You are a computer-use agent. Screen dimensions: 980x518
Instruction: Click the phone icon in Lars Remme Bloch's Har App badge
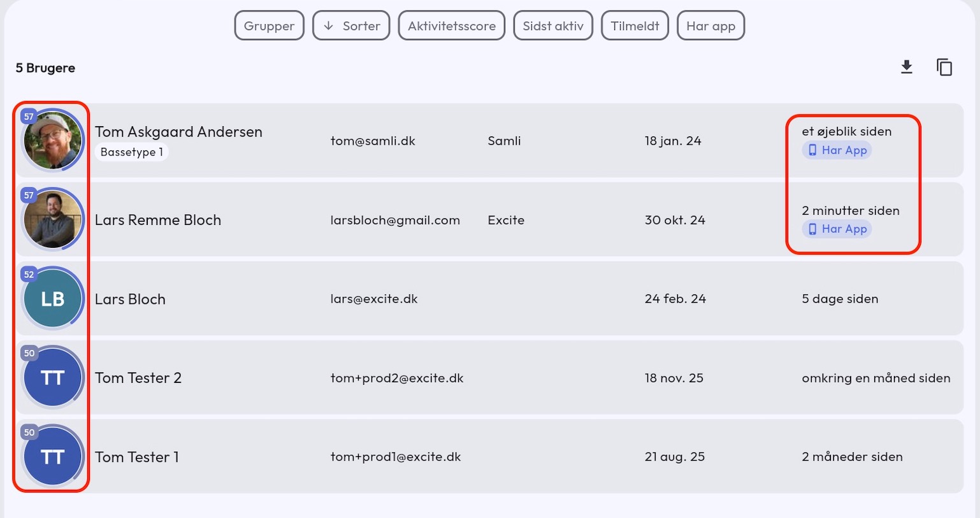tap(812, 229)
